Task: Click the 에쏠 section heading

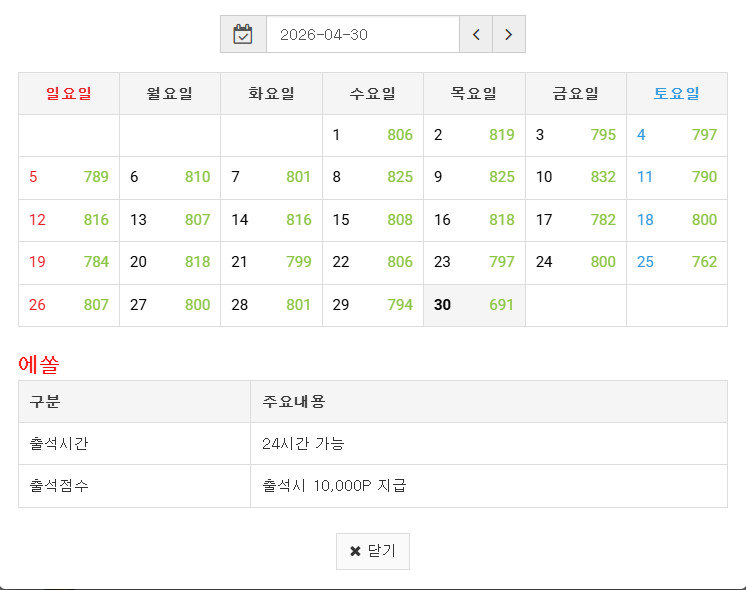Action: pos(39,364)
